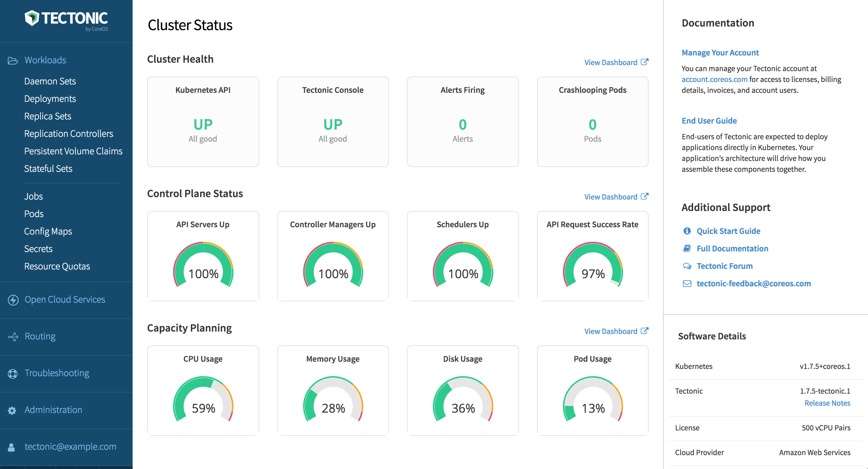Open the Control Plane Status View Dashboard link
This screenshot has width=868, height=469.
[611, 197]
